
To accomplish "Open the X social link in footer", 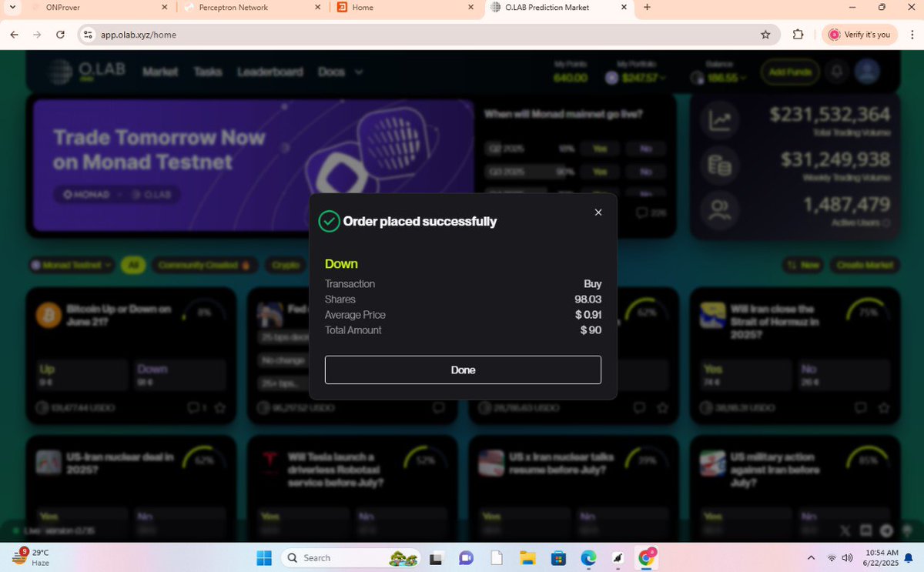I will point(845,530).
